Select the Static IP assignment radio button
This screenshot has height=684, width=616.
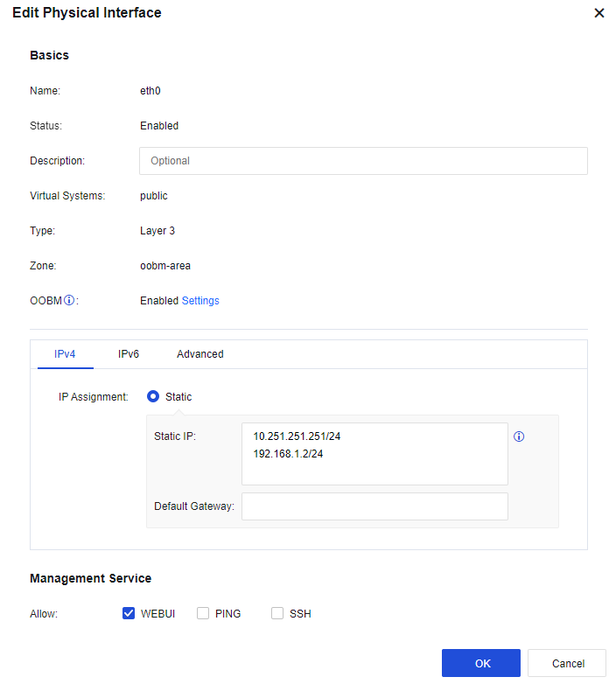pyautogui.click(x=153, y=396)
